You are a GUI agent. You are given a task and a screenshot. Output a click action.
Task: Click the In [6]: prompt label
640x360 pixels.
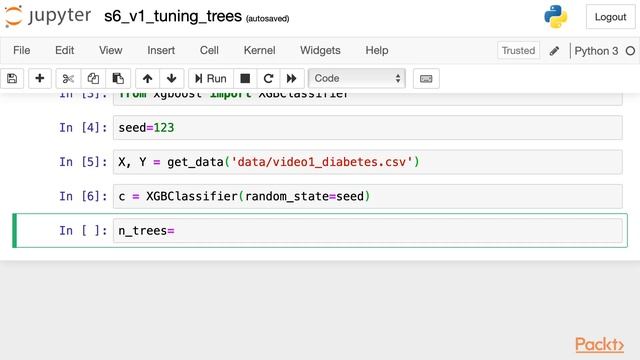(x=83, y=196)
